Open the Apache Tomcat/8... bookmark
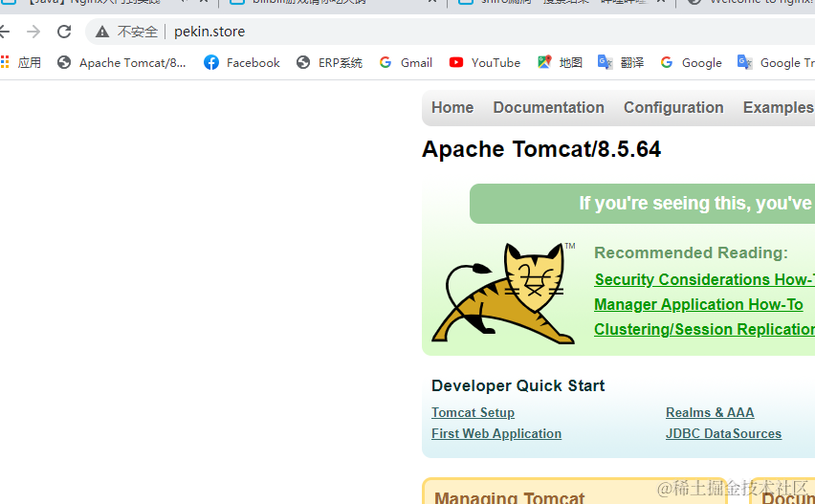Viewport: 815px width, 504px height. 121,63
